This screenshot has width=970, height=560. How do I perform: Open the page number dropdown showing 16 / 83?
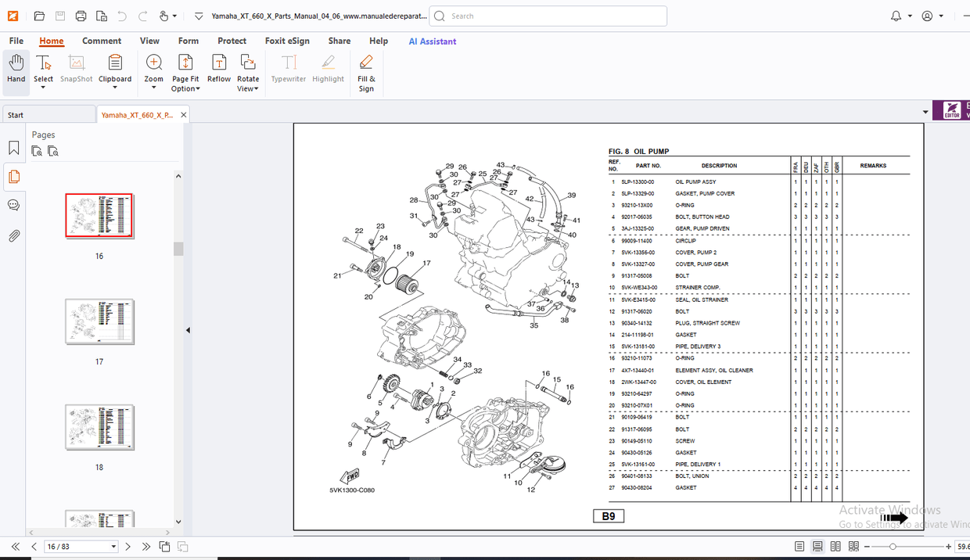click(113, 547)
